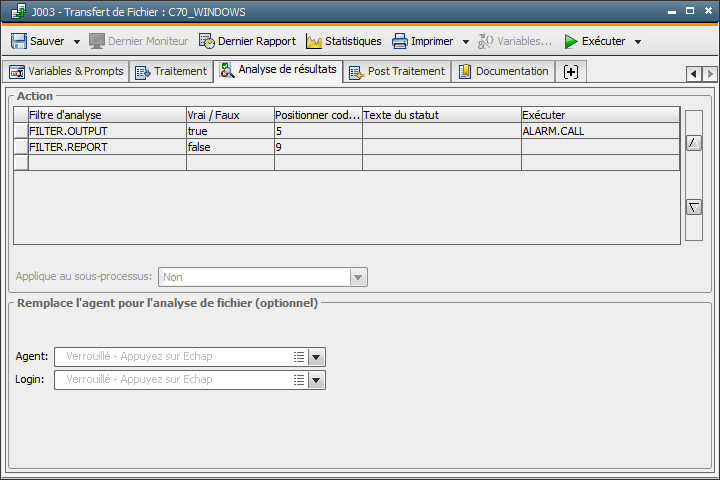Move row up with the up button
The image size is (720, 480).
pyautogui.click(x=693, y=143)
